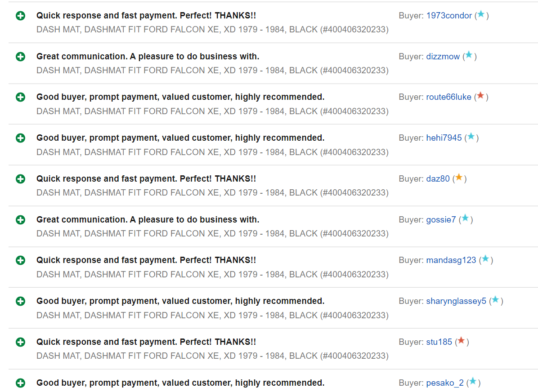
Task: Open sharynglassey5 buyer profile
Action: click(x=456, y=301)
